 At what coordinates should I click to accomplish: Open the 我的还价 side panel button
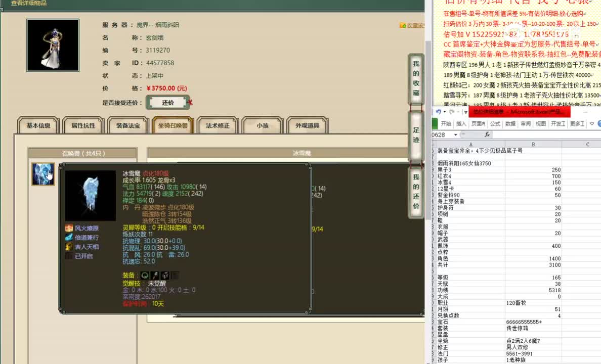point(416,191)
